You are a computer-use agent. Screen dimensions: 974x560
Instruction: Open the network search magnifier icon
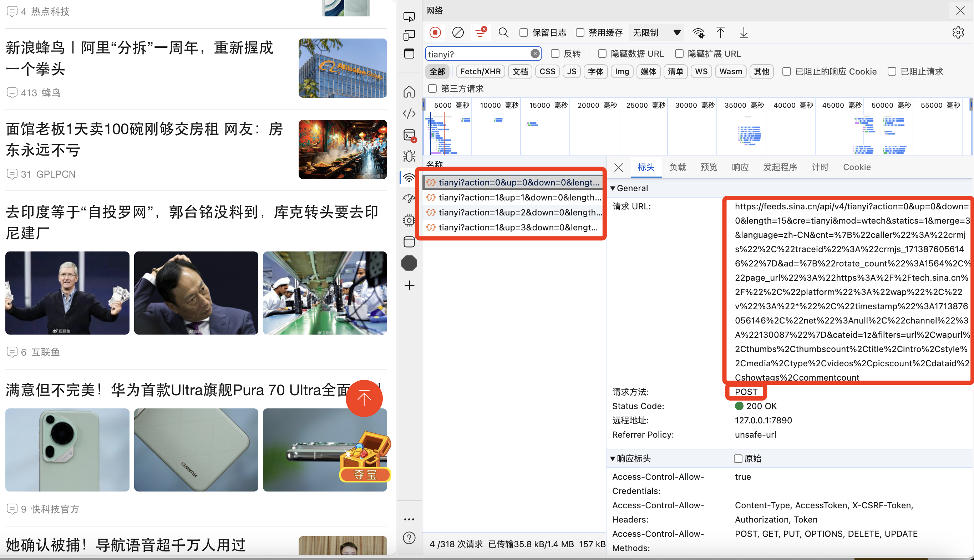point(503,33)
